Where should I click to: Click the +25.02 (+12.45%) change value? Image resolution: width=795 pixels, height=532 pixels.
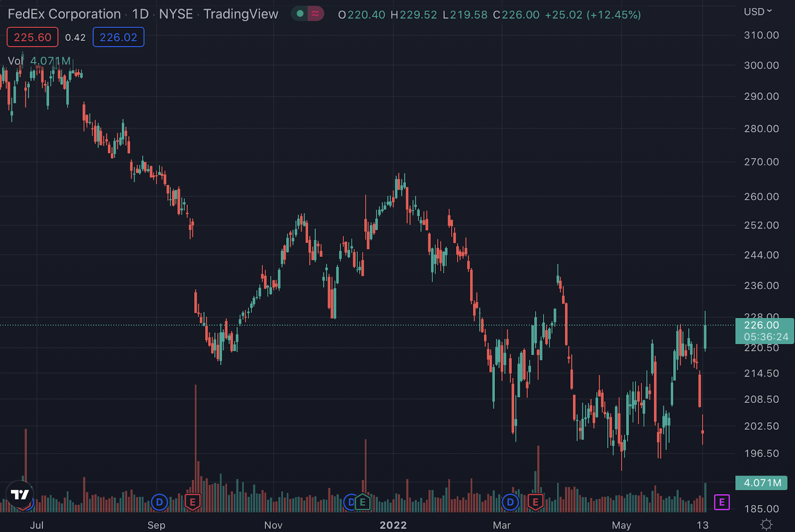593,15
